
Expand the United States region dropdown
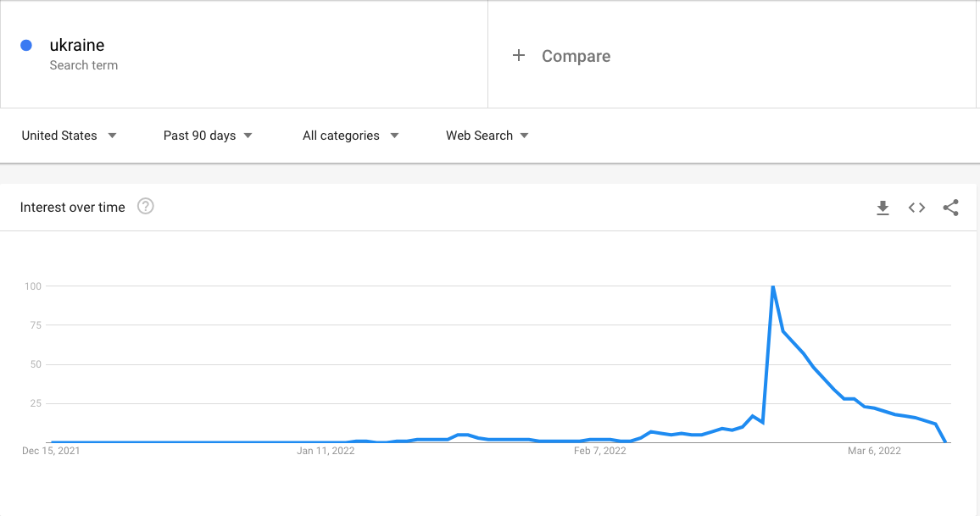(69, 136)
